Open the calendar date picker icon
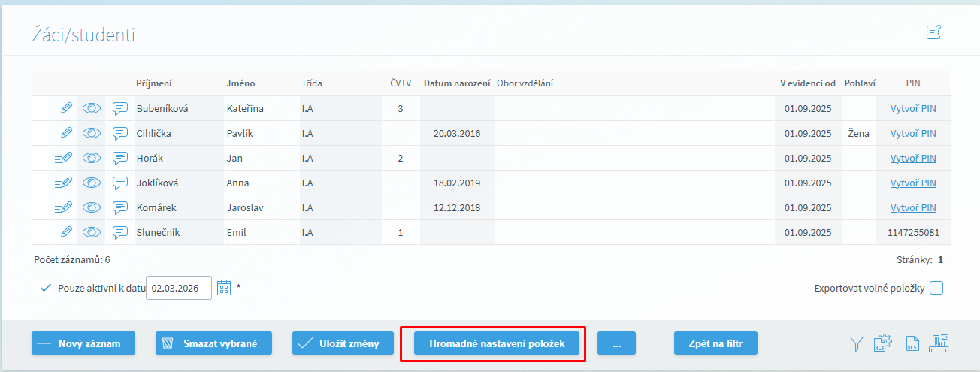 click(x=223, y=288)
